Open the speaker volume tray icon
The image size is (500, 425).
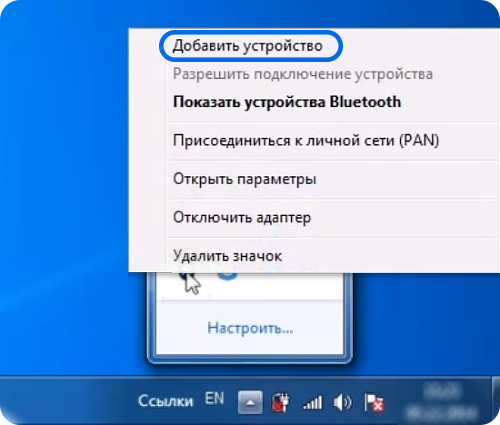(342, 403)
